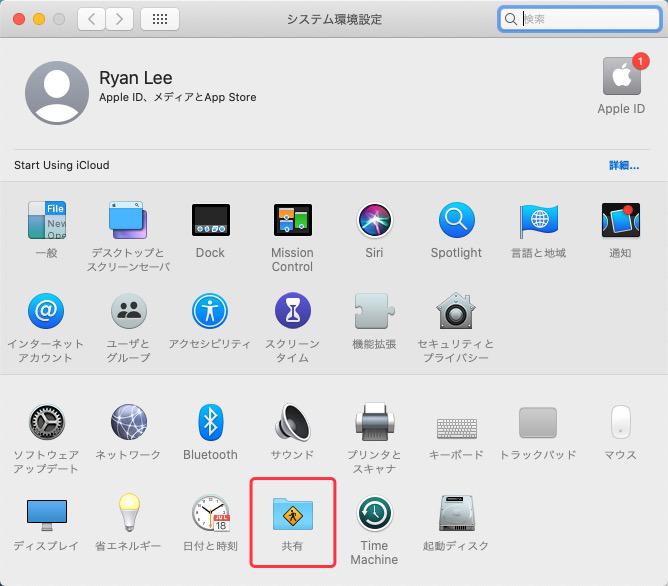Open ユーザとグループ preferences
668x586 pixels.
click(129, 311)
